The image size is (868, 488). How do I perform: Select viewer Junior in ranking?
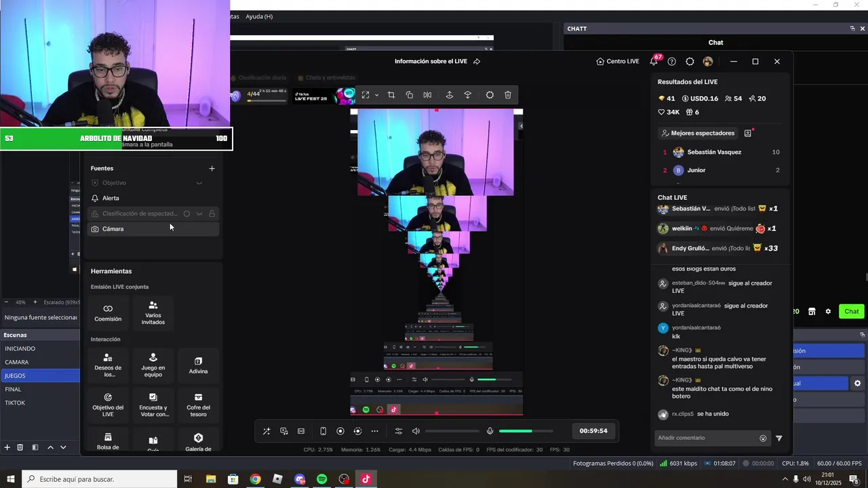pos(722,170)
